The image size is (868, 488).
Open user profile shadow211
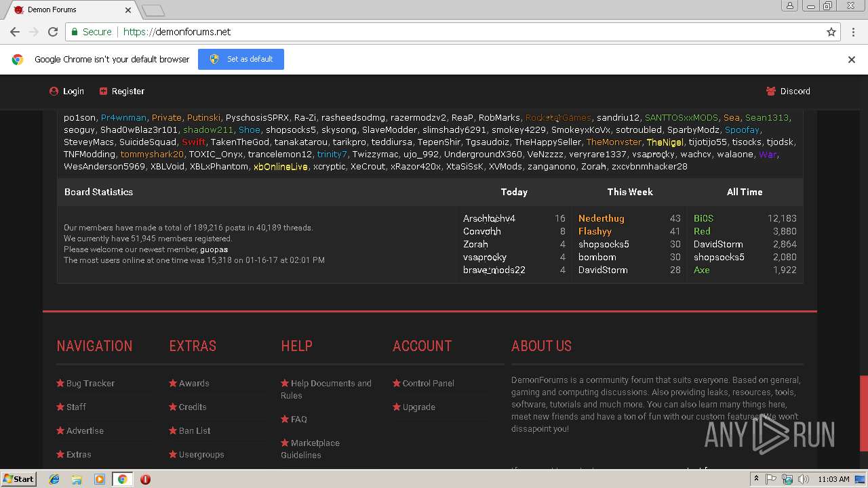[208, 130]
